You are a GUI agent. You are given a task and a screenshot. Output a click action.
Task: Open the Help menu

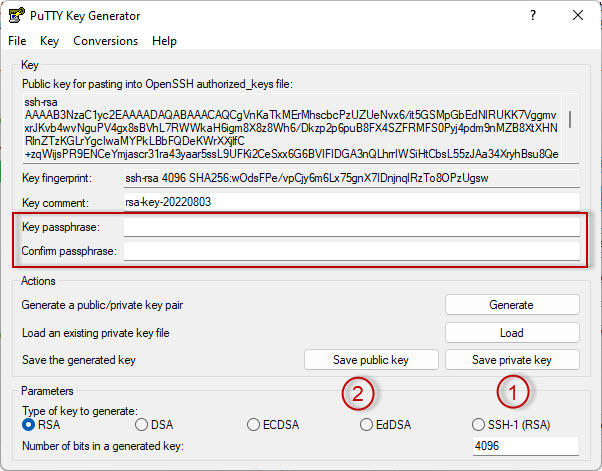(164, 41)
